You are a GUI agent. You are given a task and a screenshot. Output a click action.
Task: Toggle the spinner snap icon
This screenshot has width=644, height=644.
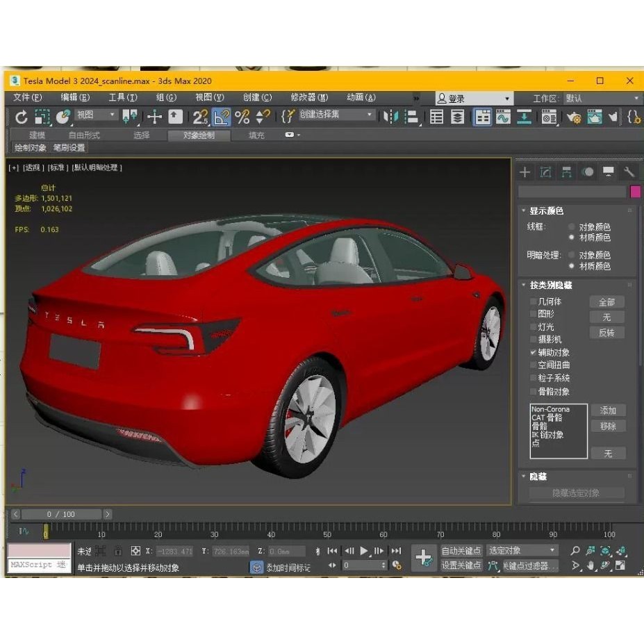263,117
